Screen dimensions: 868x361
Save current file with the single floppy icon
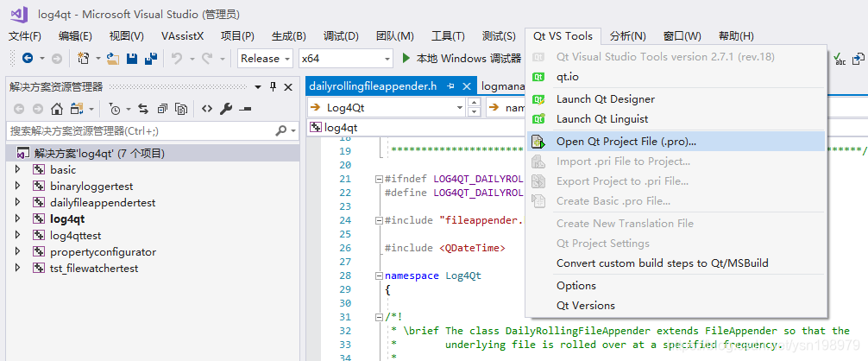pos(132,58)
